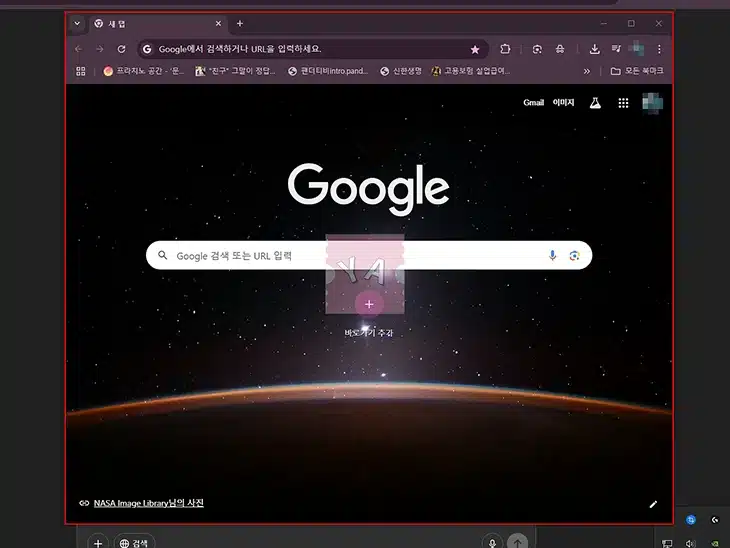Click the blue circular system tray icon

click(691, 520)
